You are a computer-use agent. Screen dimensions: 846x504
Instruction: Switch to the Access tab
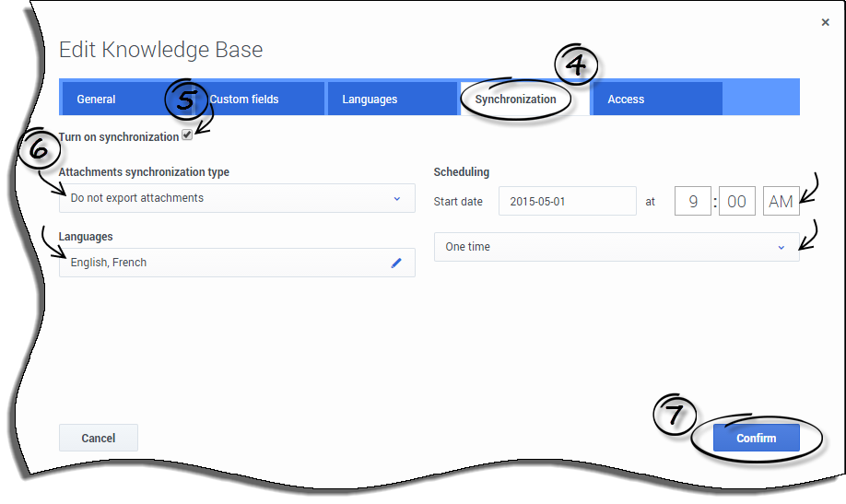(x=626, y=100)
